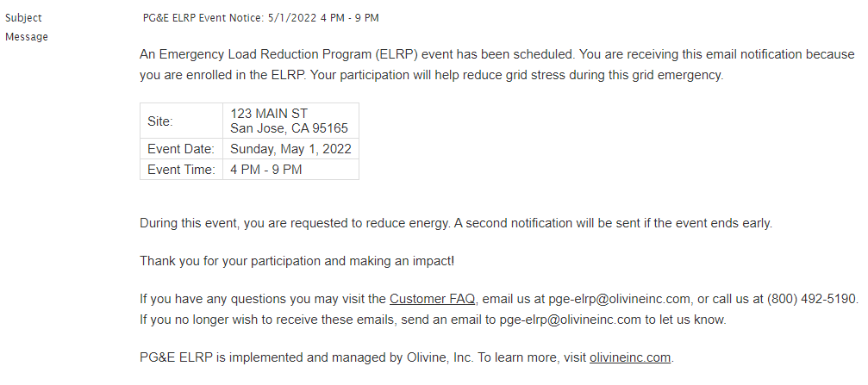Click the "During this event" paragraph
This screenshot has width=868, height=385.
[x=456, y=223]
